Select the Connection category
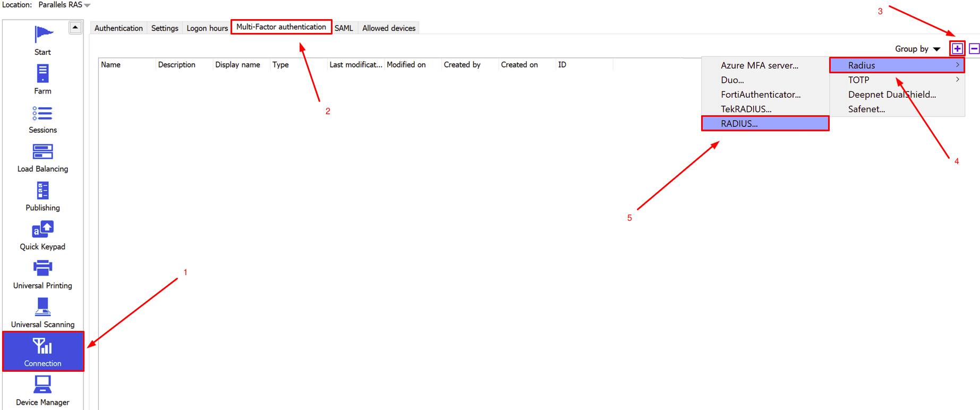Viewport: 980px width, 410px height. (x=43, y=352)
